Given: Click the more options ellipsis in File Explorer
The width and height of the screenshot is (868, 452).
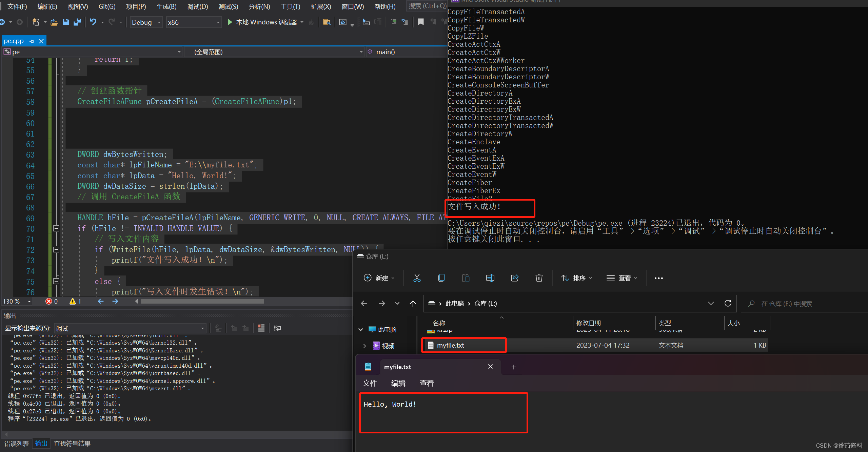Looking at the screenshot, I should 659,278.
